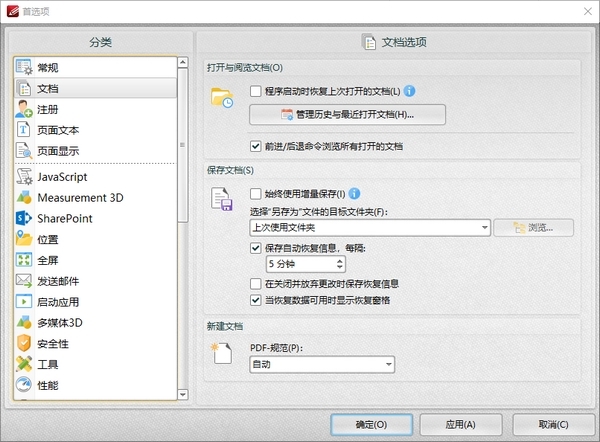Click the folder clock icon under 打开与阅览文档
The width and height of the screenshot is (600, 442).
[x=222, y=98]
